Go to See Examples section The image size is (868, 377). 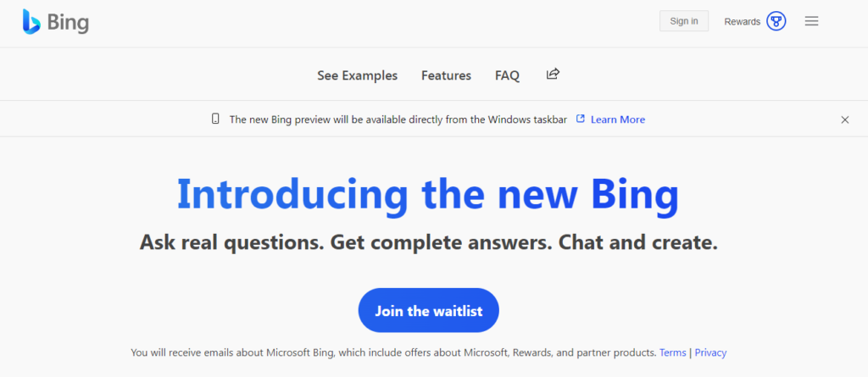click(x=357, y=75)
